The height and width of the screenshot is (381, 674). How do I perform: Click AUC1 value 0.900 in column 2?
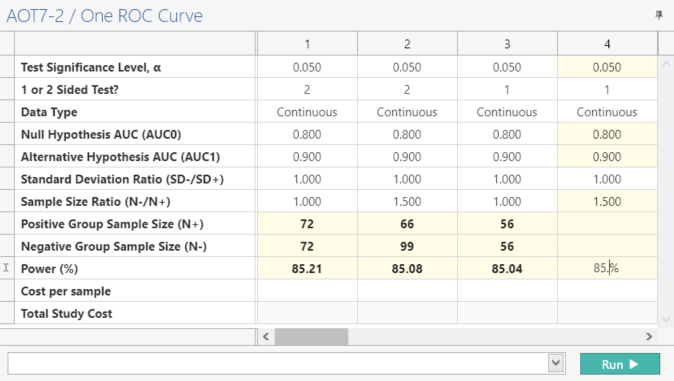(x=407, y=157)
